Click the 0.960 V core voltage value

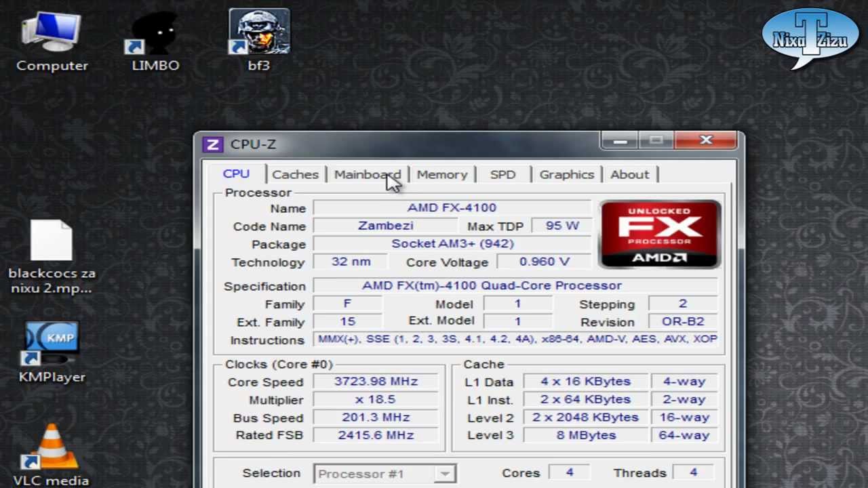tap(544, 262)
